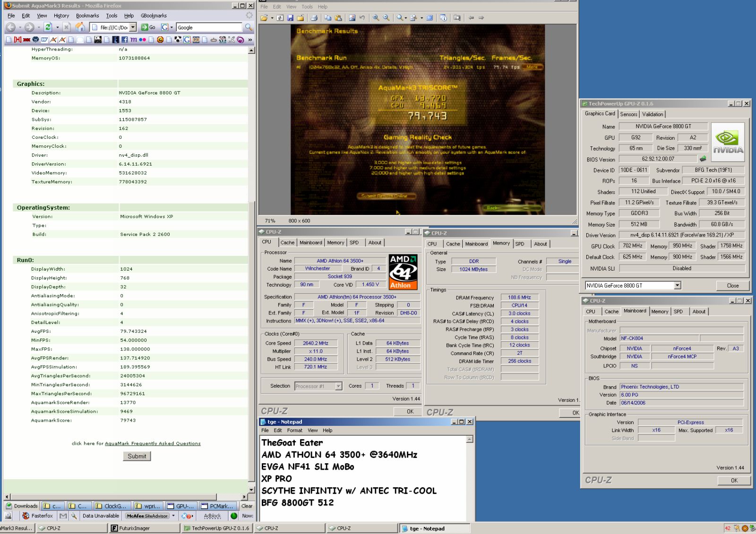Click the Submit button

pyautogui.click(x=137, y=456)
